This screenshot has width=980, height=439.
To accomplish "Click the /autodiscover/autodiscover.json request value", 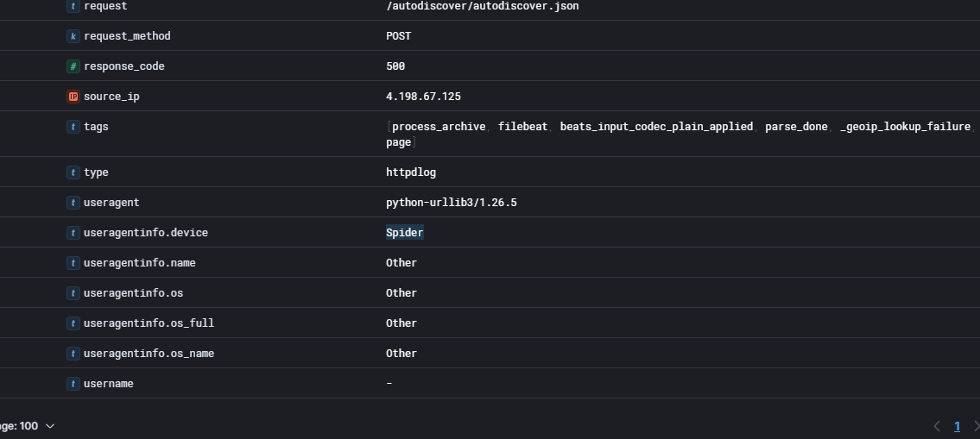I will [x=482, y=6].
